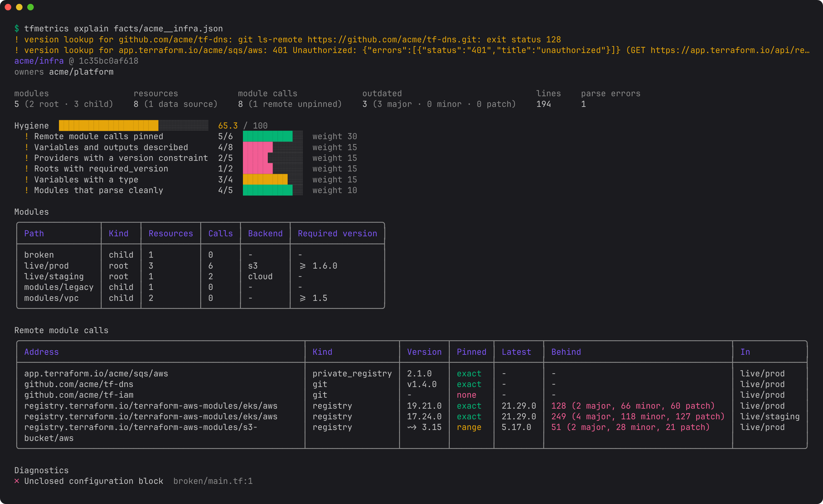823x504 pixels.
Task: Click the parse errors count 1
Action: pyautogui.click(x=583, y=104)
